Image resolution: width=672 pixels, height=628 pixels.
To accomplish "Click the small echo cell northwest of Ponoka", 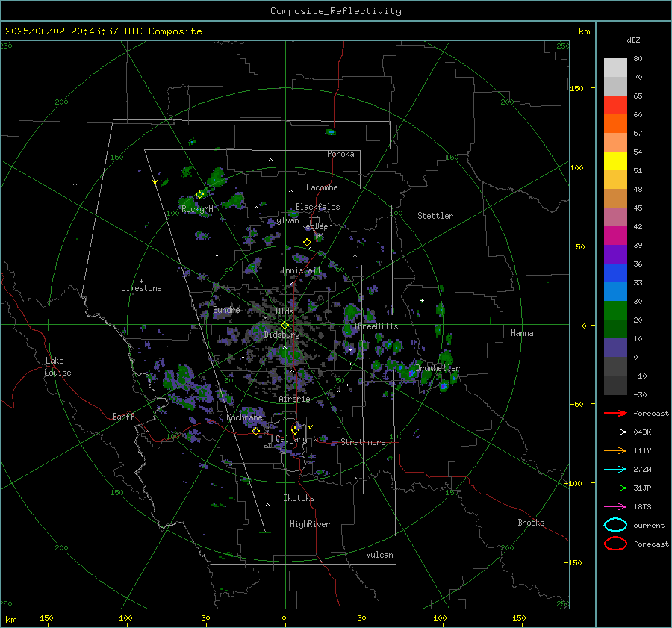I will (x=330, y=132).
